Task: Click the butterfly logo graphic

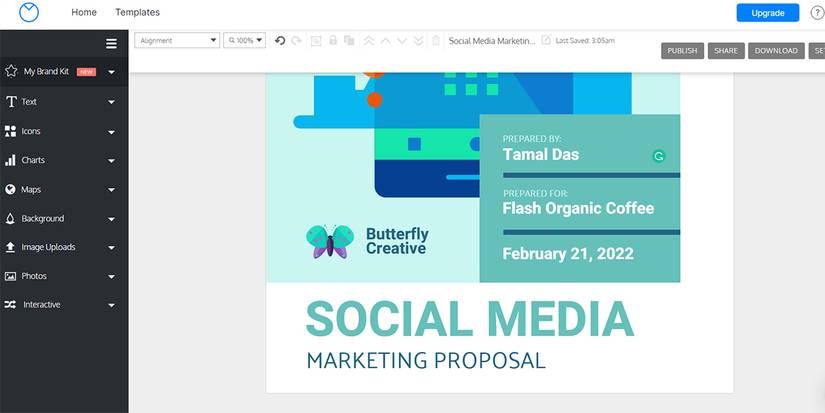Action: [330, 241]
